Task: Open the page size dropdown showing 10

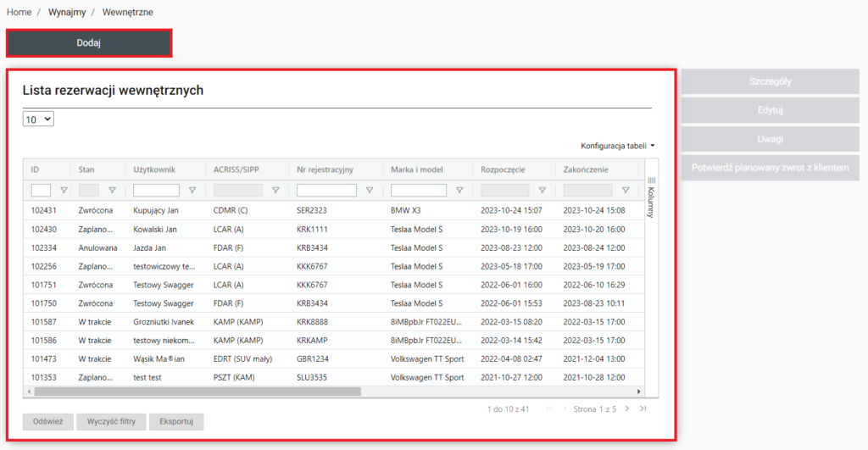Action: [38, 119]
